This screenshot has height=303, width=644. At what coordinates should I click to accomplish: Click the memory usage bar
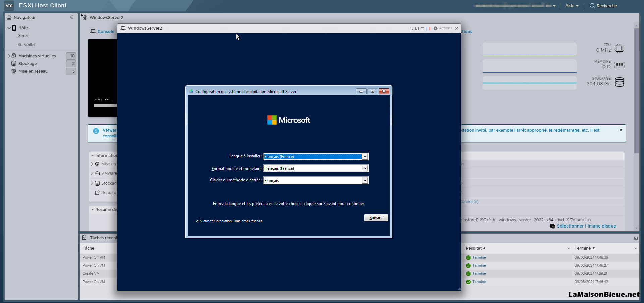pos(529,66)
